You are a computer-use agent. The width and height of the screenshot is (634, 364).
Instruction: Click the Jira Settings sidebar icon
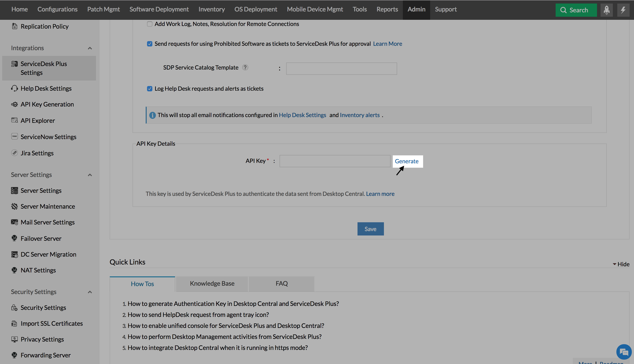(15, 153)
